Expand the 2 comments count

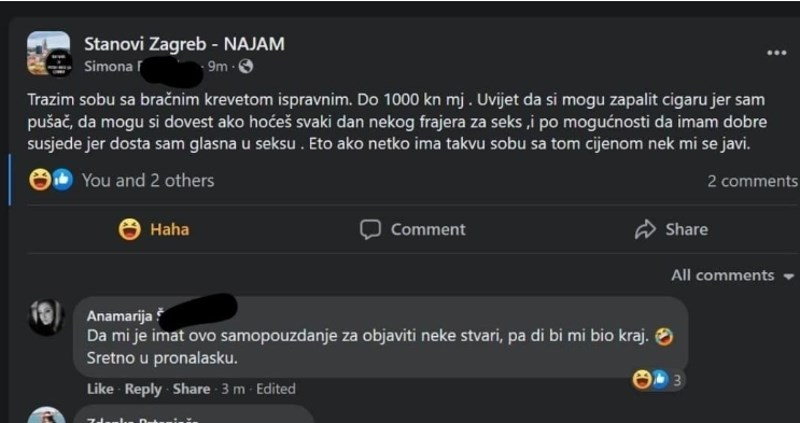[x=752, y=181]
